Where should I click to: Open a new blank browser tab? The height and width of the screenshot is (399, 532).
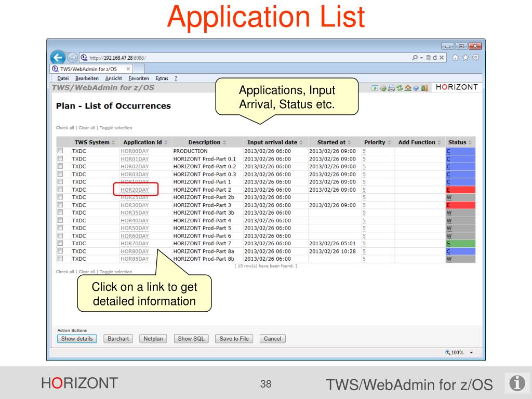[x=138, y=69]
